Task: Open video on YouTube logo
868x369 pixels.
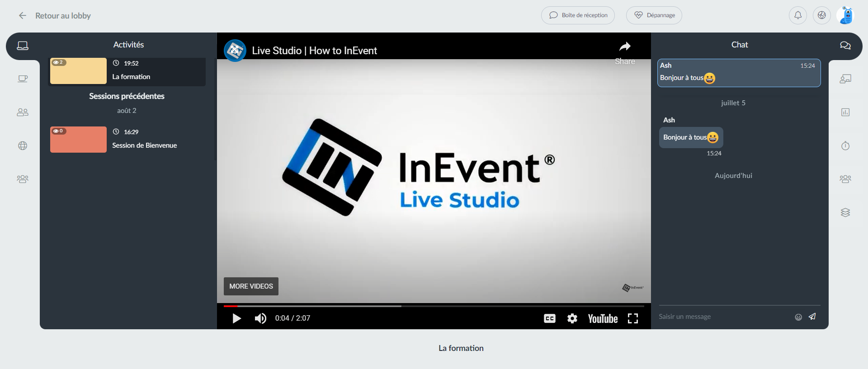Action: 603,318
